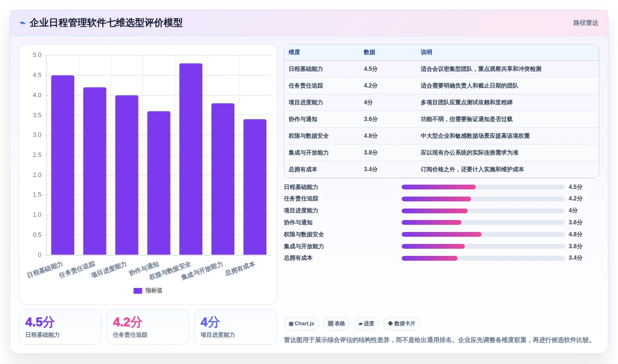The height and width of the screenshot is (364, 618).
Task: Click the blue logo icon beside the title
Action: 22,23
